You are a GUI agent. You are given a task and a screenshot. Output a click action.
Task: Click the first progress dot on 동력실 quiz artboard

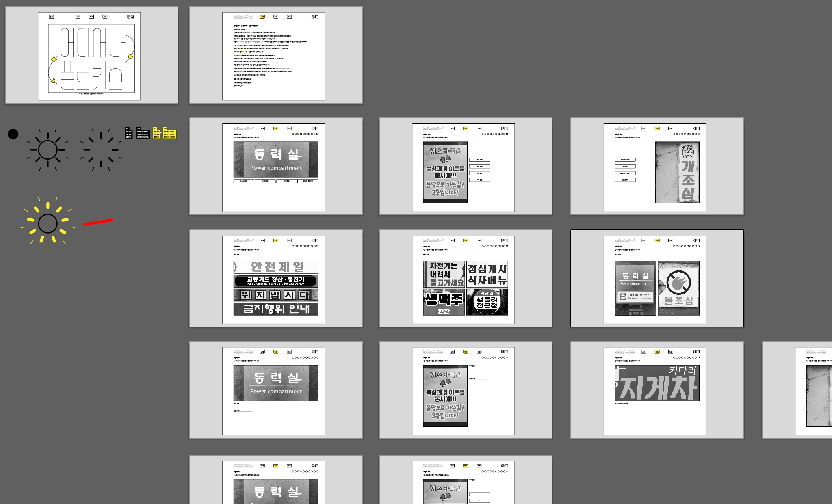coord(293,134)
